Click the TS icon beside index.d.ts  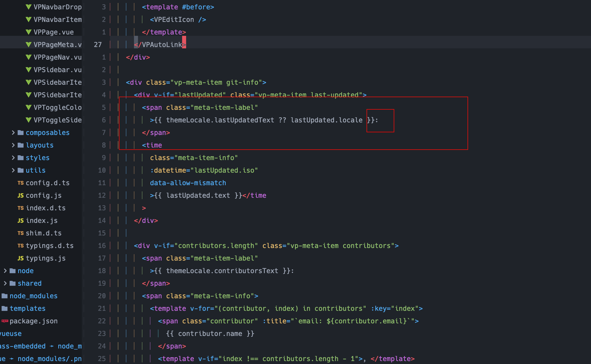pyautogui.click(x=21, y=208)
